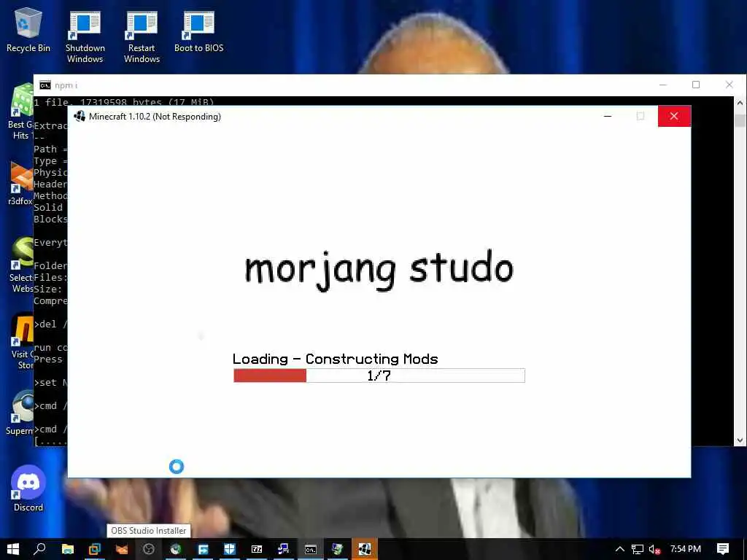
Task: Minimize the Minecraft 1.10.2 window
Action: 608,116
